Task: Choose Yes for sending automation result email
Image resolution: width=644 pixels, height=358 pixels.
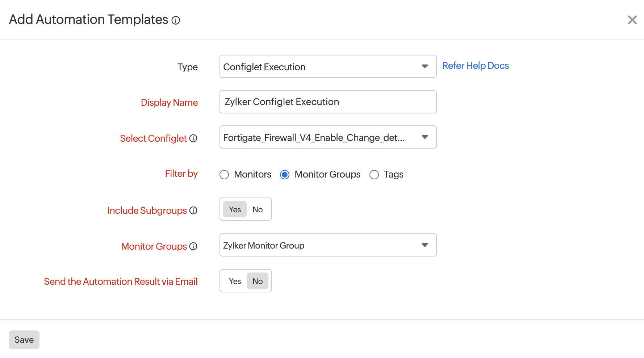Action: click(x=235, y=281)
